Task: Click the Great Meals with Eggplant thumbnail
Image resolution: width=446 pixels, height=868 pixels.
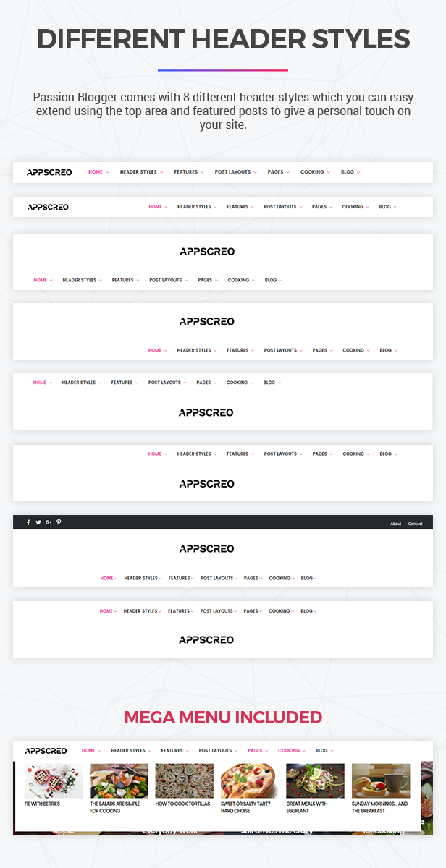Action: coord(315,780)
